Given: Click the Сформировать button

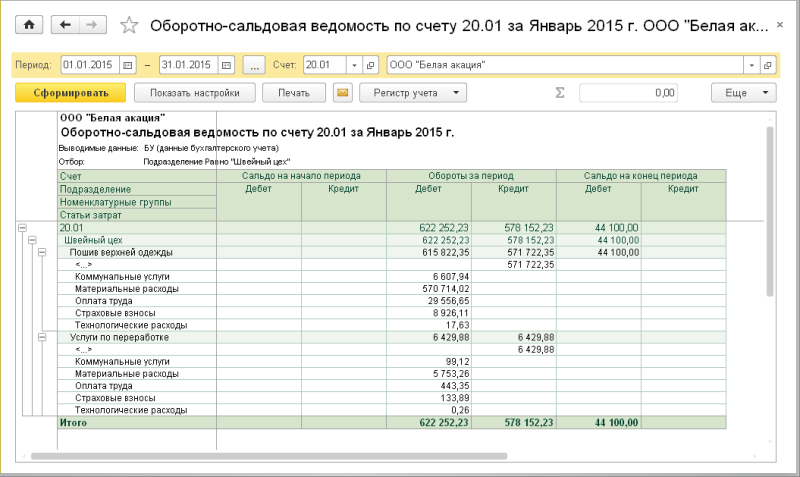Looking at the screenshot, I should coord(70,93).
